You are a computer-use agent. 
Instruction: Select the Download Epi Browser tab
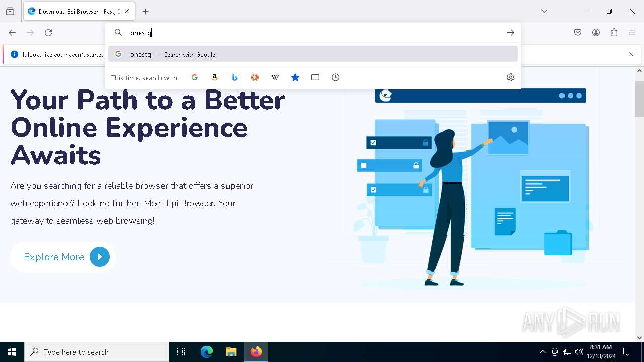79,11
